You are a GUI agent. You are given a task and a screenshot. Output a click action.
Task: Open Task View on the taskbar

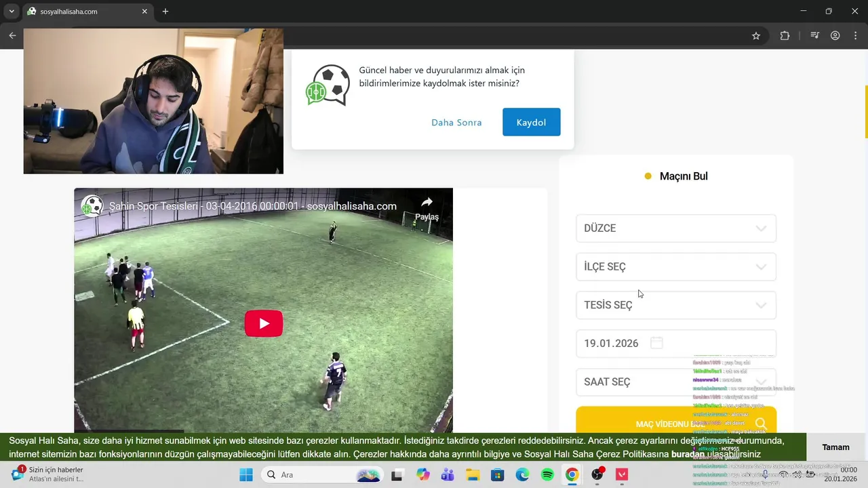397,474
